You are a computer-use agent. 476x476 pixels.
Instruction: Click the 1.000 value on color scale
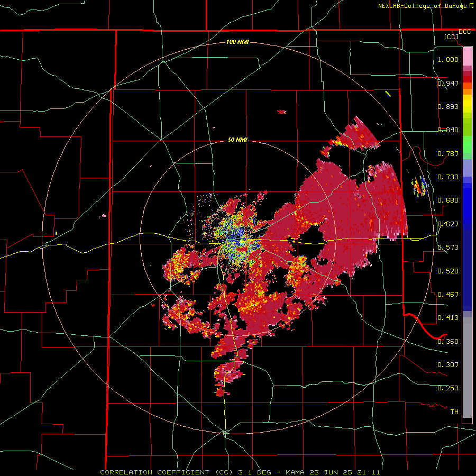(448, 59)
